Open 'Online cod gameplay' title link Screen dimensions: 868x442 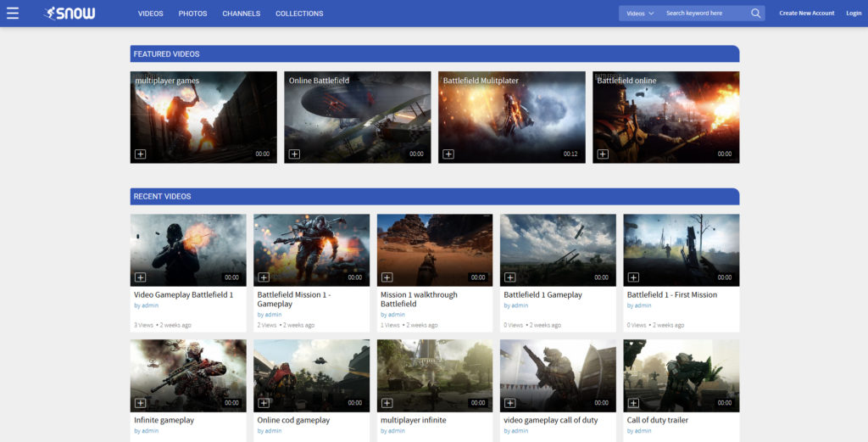point(293,420)
